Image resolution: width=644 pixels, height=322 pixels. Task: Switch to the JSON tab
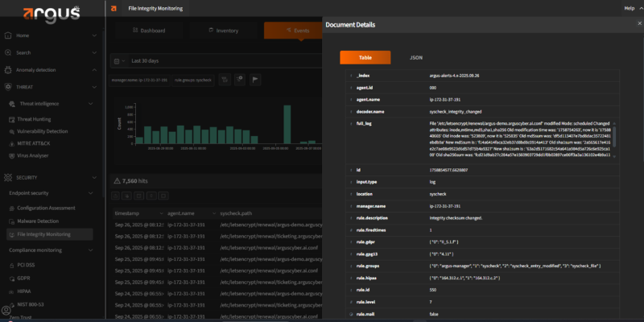coord(415,58)
